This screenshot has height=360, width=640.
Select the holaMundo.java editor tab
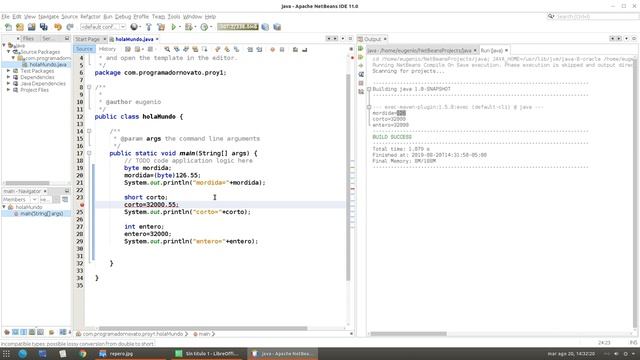point(134,39)
